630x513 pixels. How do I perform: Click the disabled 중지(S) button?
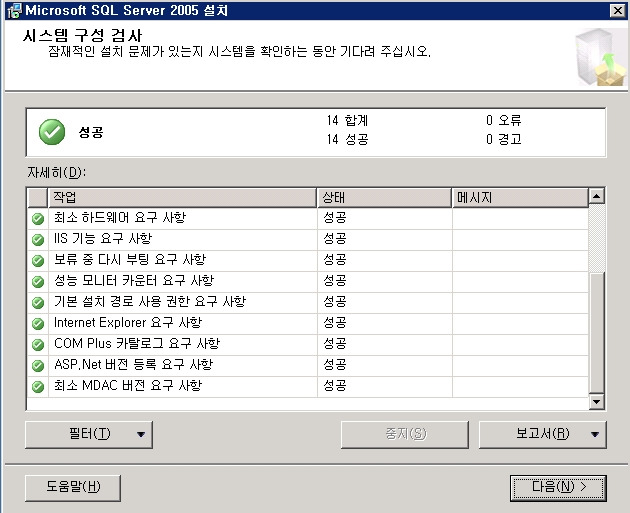405,434
